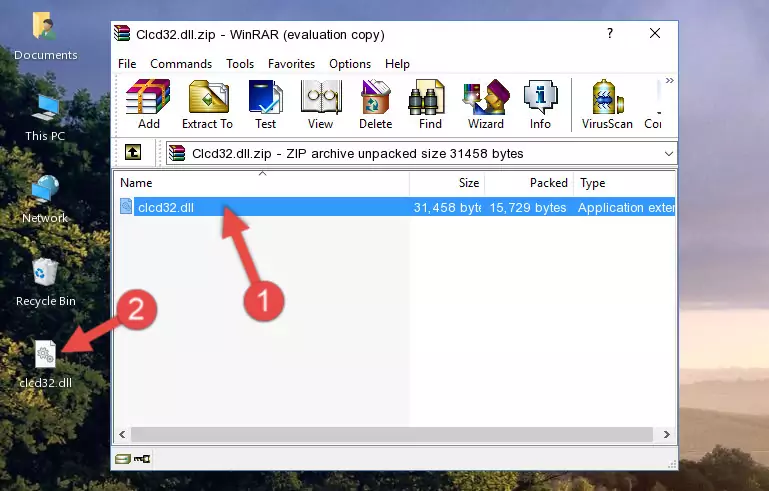Screen dimensions: 769x491
Task: Select clcd32.dll file on the desktop
Action: point(45,364)
